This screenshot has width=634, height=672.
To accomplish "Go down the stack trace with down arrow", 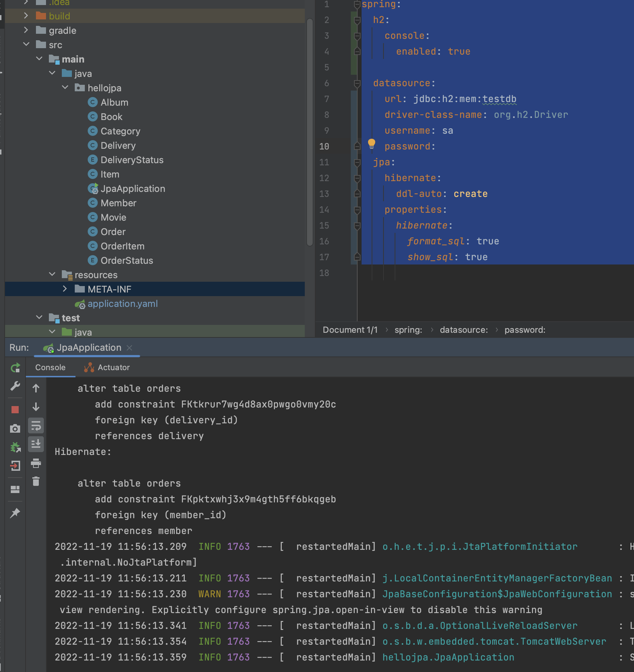I will point(36,407).
